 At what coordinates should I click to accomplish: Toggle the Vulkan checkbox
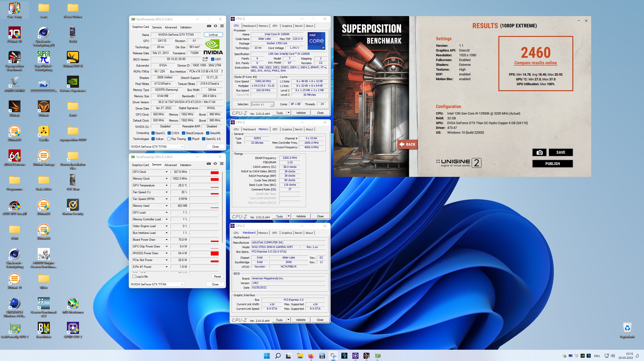pyautogui.click(x=153, y=139)
